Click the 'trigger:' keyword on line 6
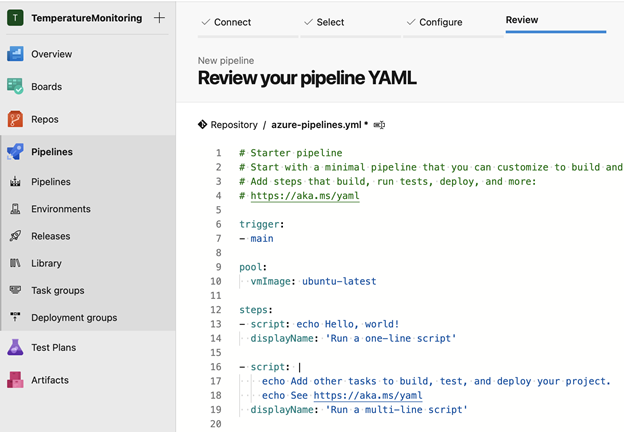Viewport: 624px width, 432px height. tap(261, 224)
